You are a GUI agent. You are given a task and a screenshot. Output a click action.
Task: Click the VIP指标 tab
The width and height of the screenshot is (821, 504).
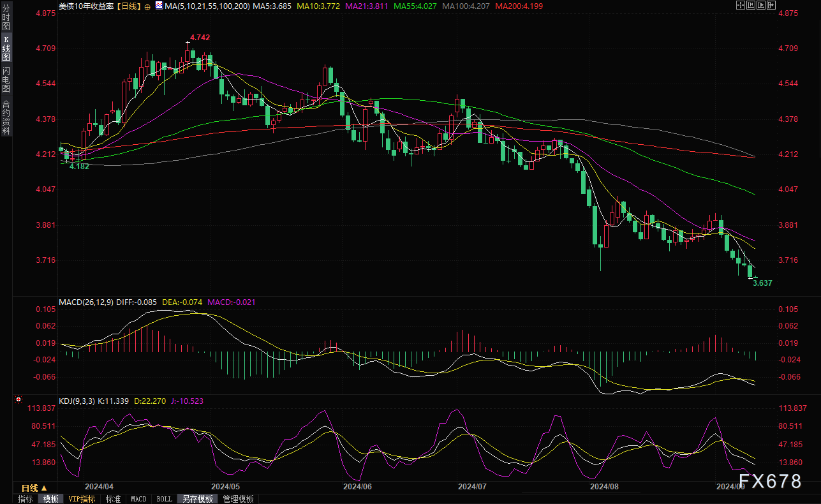coord(82,499)
